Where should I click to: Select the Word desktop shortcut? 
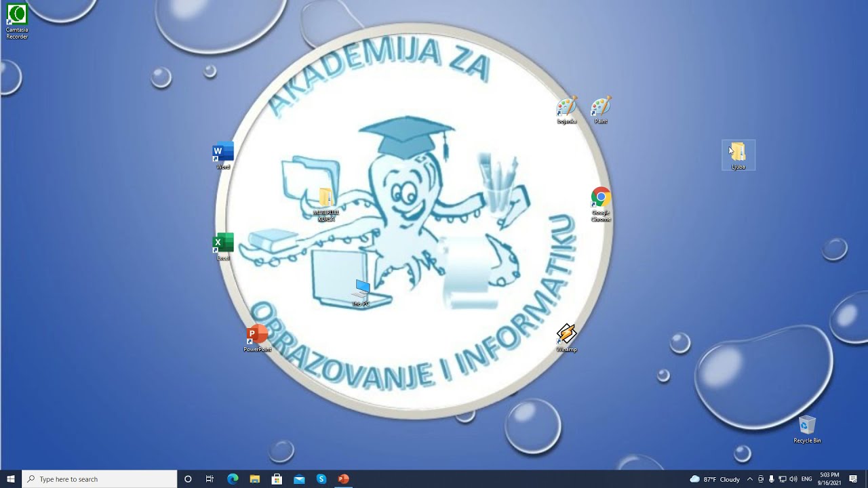(223, 156)
